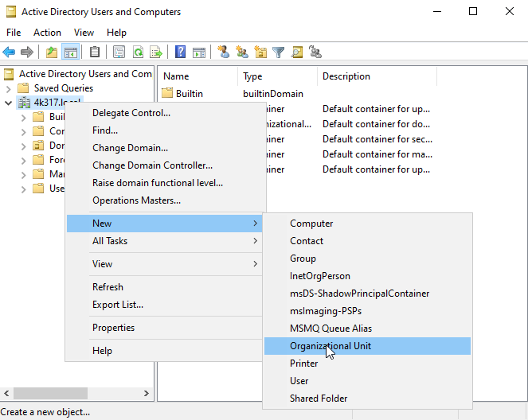Toggle the Show/Hide Console Tree icon
This screenshot has width=528, height=420.
pyautogui.click(x=70, y=52)
